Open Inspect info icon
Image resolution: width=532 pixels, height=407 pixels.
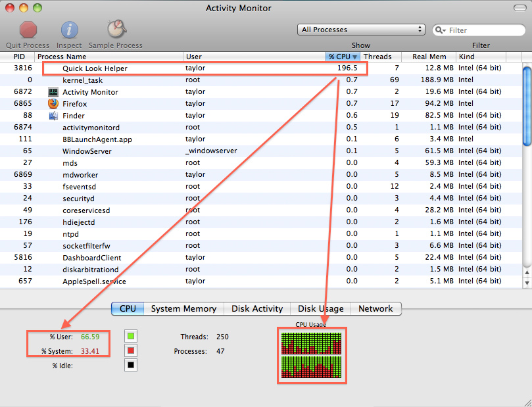(x=69, y=30)
